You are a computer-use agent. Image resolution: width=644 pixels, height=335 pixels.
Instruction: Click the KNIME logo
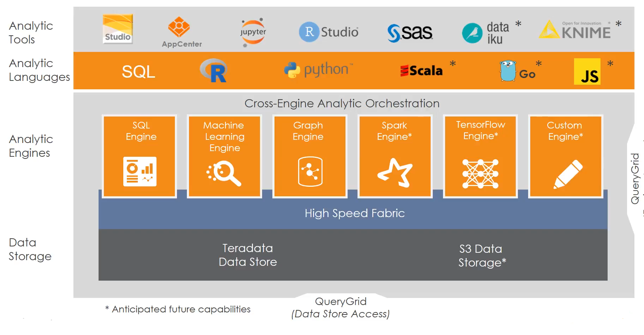pos(575,30)
